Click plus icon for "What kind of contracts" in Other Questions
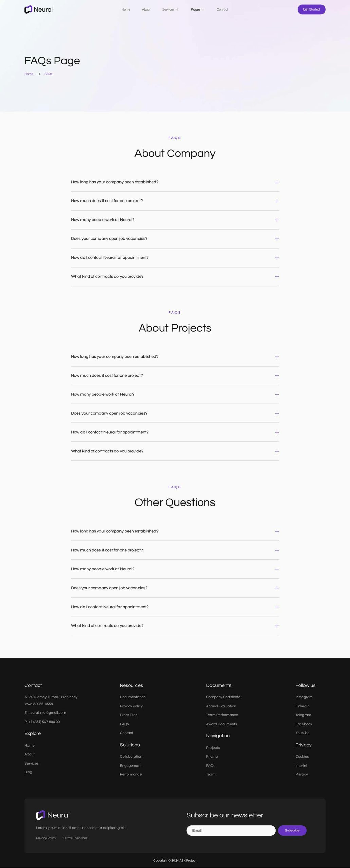 click(277, 626)
